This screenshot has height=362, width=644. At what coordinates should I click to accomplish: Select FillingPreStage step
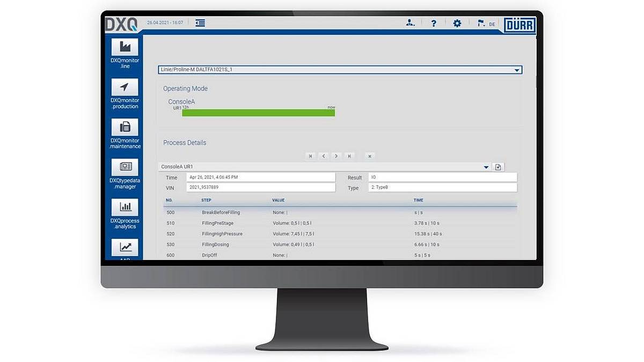218,223
